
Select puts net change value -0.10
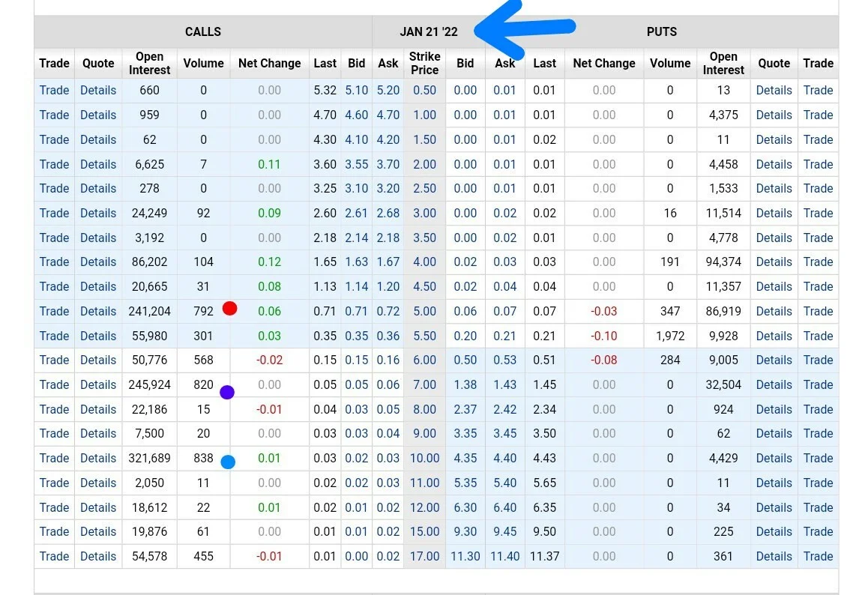tap(604, 336)
